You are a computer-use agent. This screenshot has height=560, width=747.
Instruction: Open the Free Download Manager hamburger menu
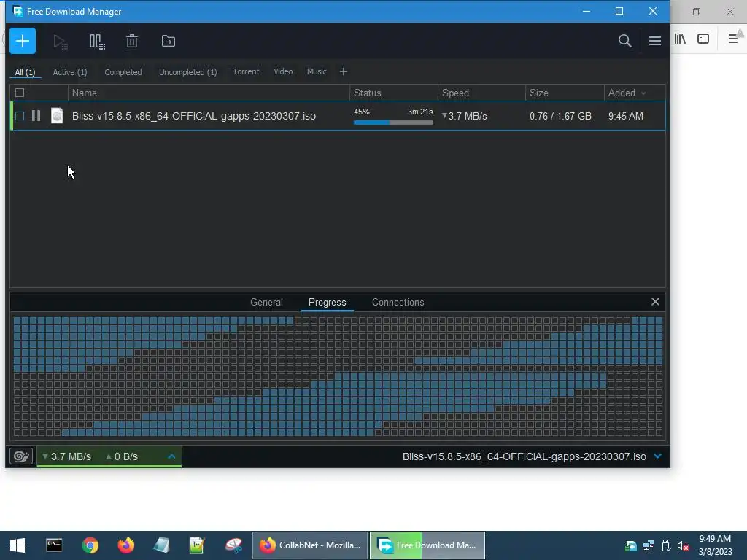[655, 41]
